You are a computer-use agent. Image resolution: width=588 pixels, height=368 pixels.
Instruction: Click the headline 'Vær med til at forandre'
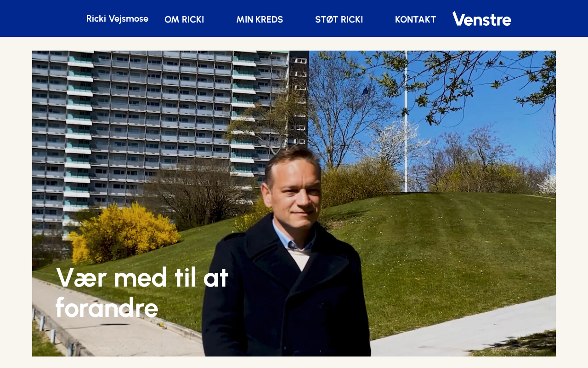pyautogui.click(x=142, y=293)
